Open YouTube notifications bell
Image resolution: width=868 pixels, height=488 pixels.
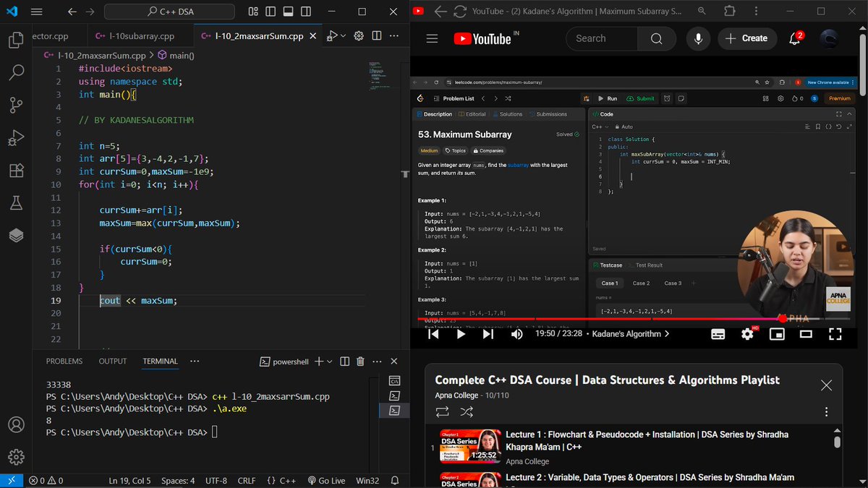coord(795,38)
